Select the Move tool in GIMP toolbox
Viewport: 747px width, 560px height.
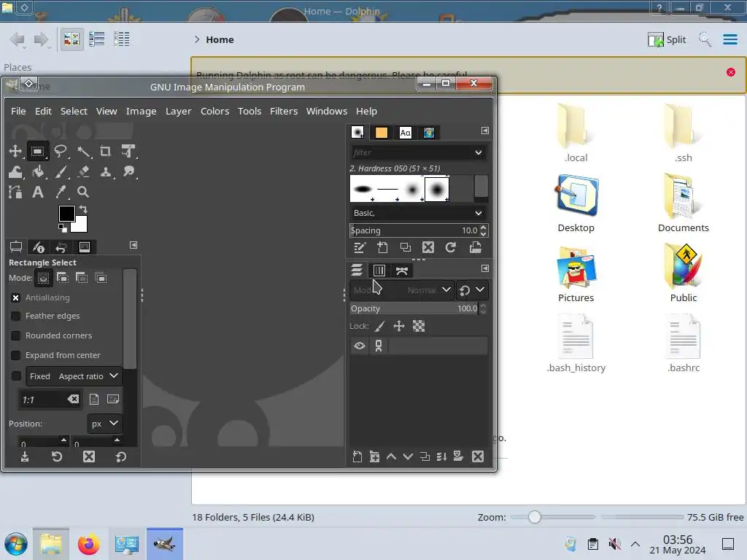(15, 152)
